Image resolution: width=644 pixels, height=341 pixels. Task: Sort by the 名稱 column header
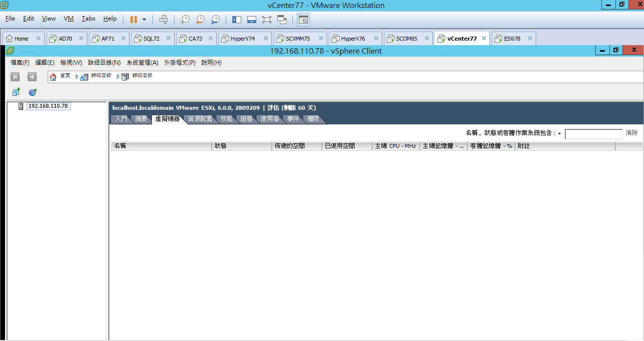(x=162, y=146)
